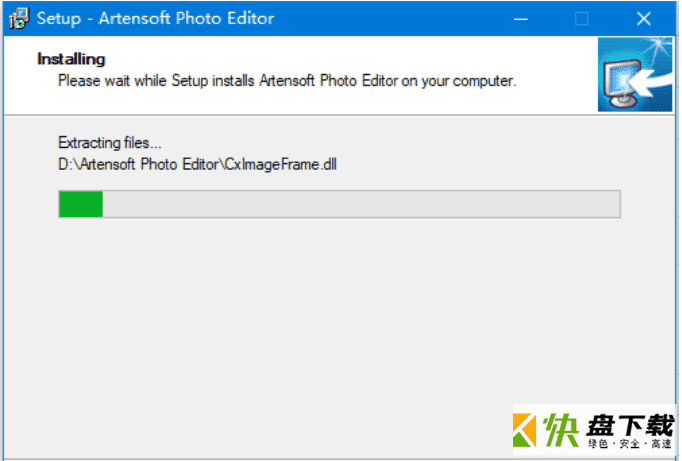Screen dimensions: 682x461
Task: Click the blank white header area beside Installing
Action: click(348, 59)
